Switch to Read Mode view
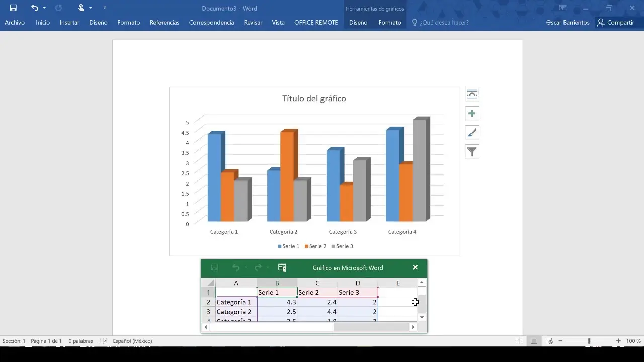The width and height of the screenshot is (644, 362). 519,341
